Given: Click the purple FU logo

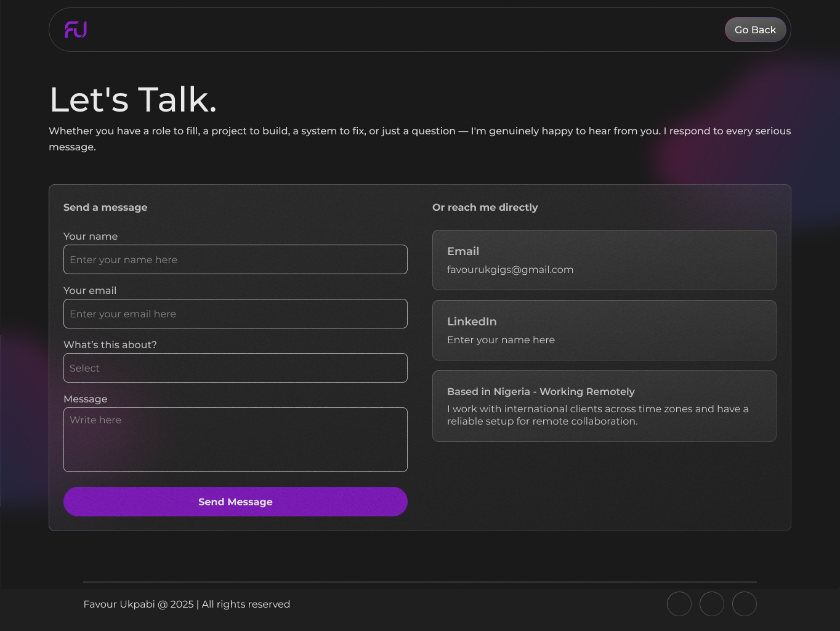Looking at the screenshot, I should click(x=76, y=30).
